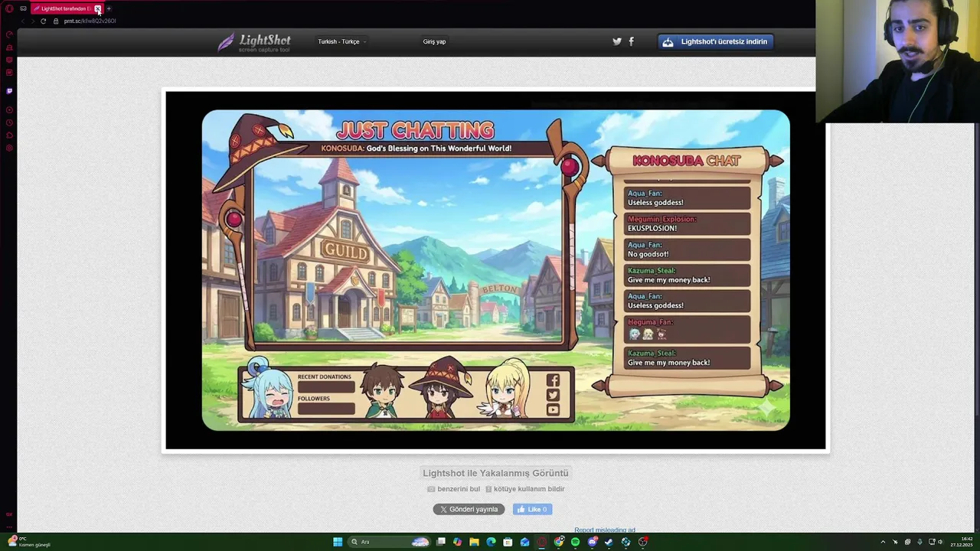The image size is (980, 551).
Task: View site security lock information
Action: pos(56,21)
